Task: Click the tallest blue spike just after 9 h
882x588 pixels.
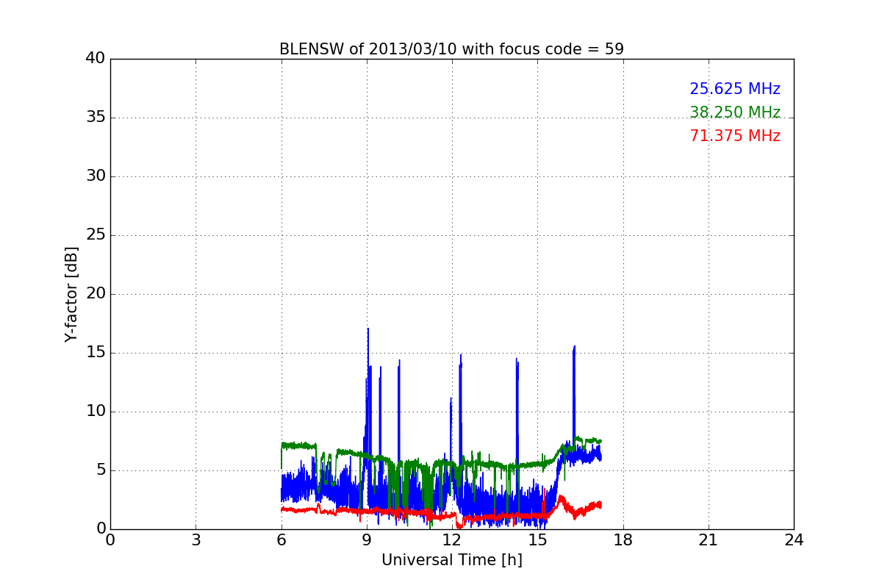Action: point(368,330)
